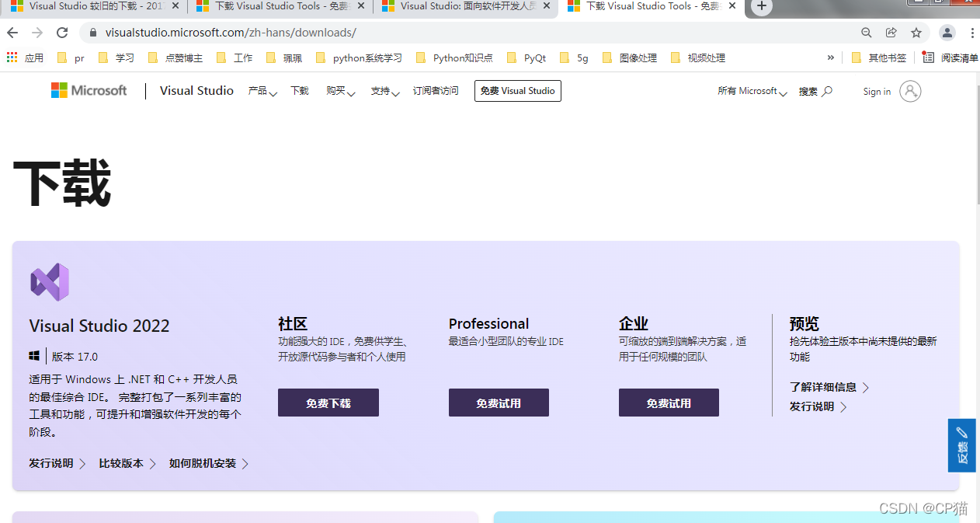
Task: Open the blue feedback pencil tab
Action: pos(962,445)
